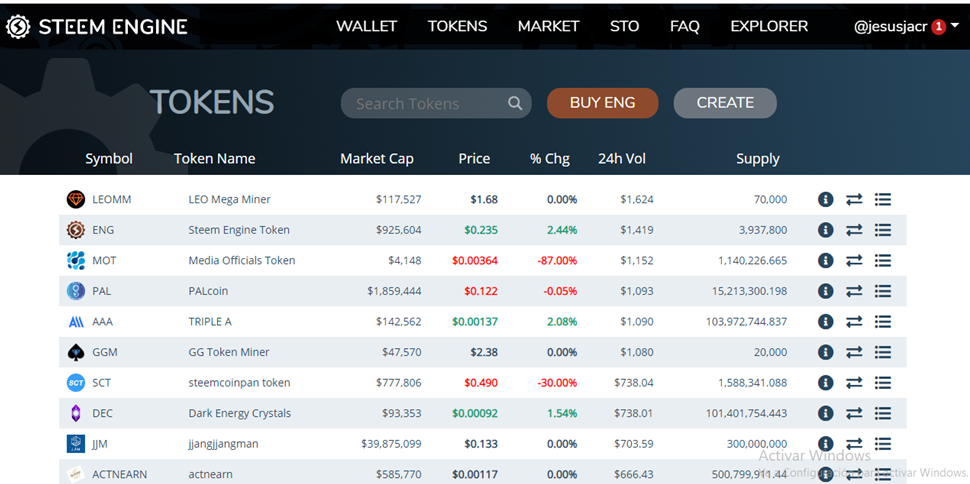The width and height of the screenshot is (970, 484).
Task: View list icon in MOT row
Action: (883, 261)
